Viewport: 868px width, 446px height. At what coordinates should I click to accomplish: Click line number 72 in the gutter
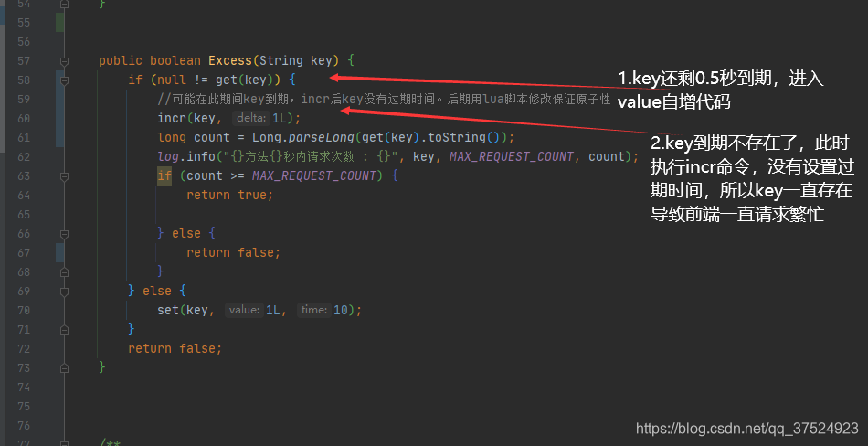pyautogui.click(x=24, y=349)
